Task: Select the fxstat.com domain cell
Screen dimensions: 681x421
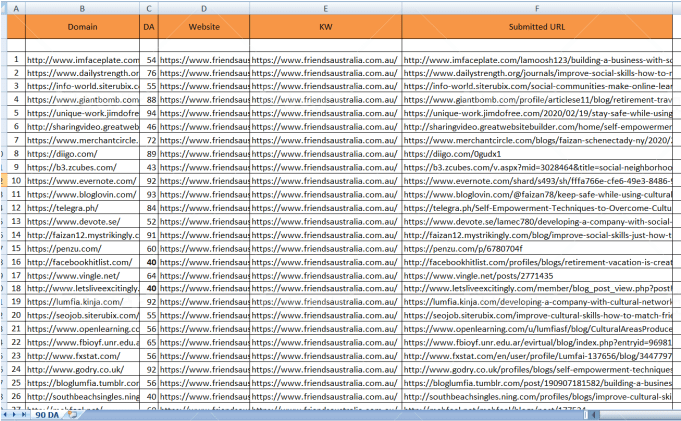Action: pos(83,355)
